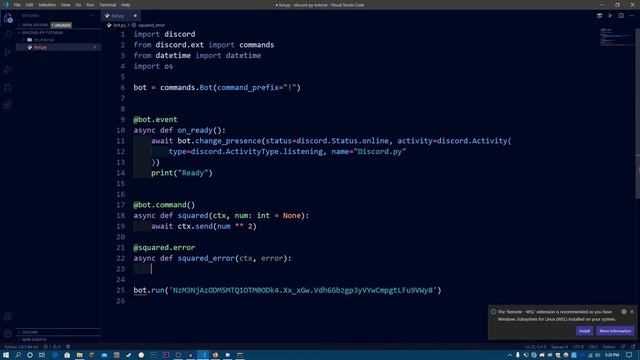
Task: Open notification settings gear in WSL popup
Action: click(x=624, y=312)
